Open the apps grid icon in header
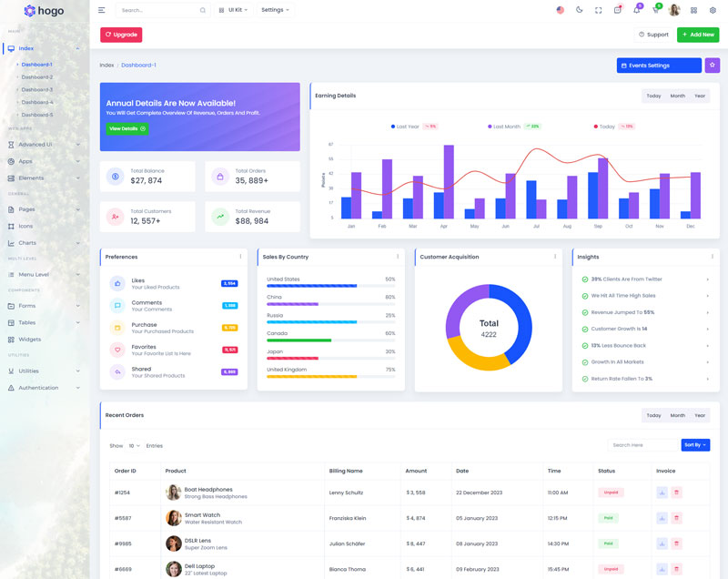 click(x=693, y=10)
